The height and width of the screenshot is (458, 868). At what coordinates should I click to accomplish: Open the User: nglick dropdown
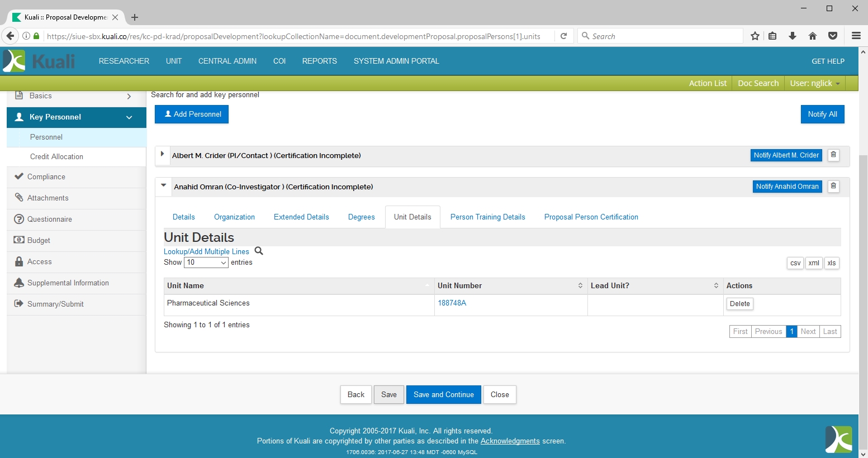(814, 83)
